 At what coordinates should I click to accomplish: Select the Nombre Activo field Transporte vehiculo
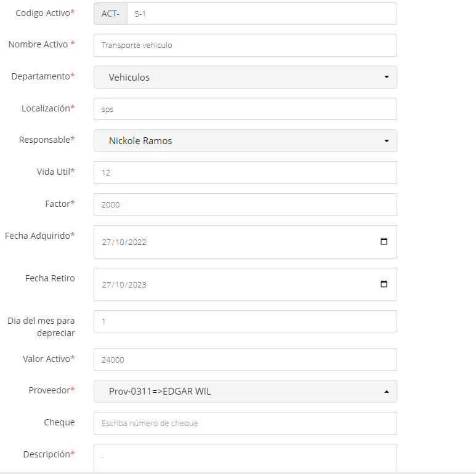[x=245, y=45]
